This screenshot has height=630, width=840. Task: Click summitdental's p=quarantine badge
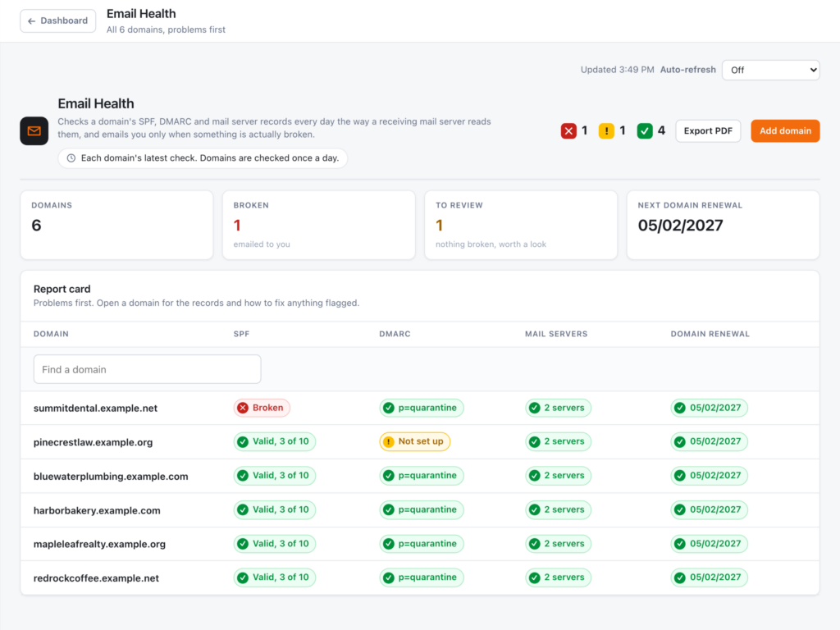(x=422, y=408)
